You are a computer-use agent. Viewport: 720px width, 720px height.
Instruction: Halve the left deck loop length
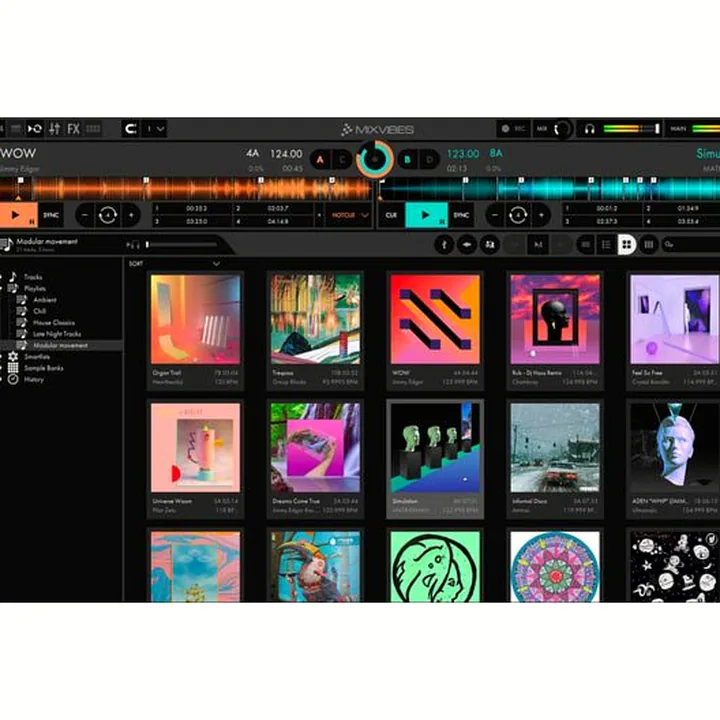point(84,215)
